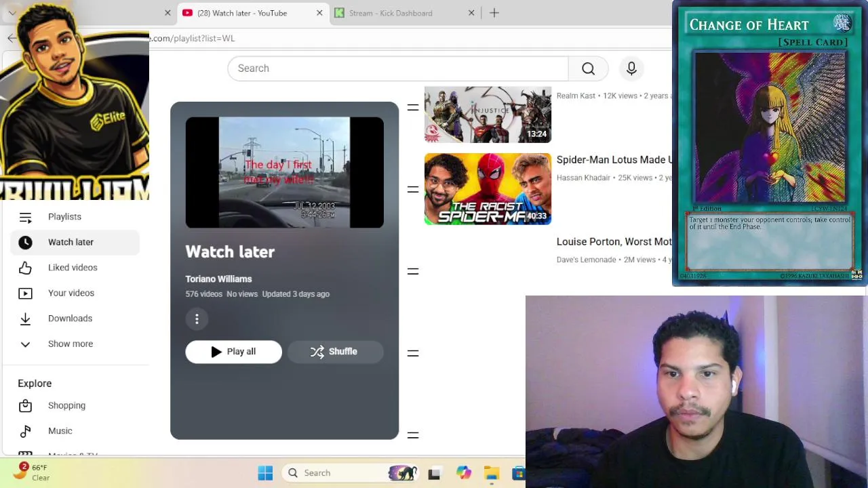Click the drag handle beside the Louise Porton video
Image resolution: width=868 pixels, height=488 pixels.
coord(413,271)
